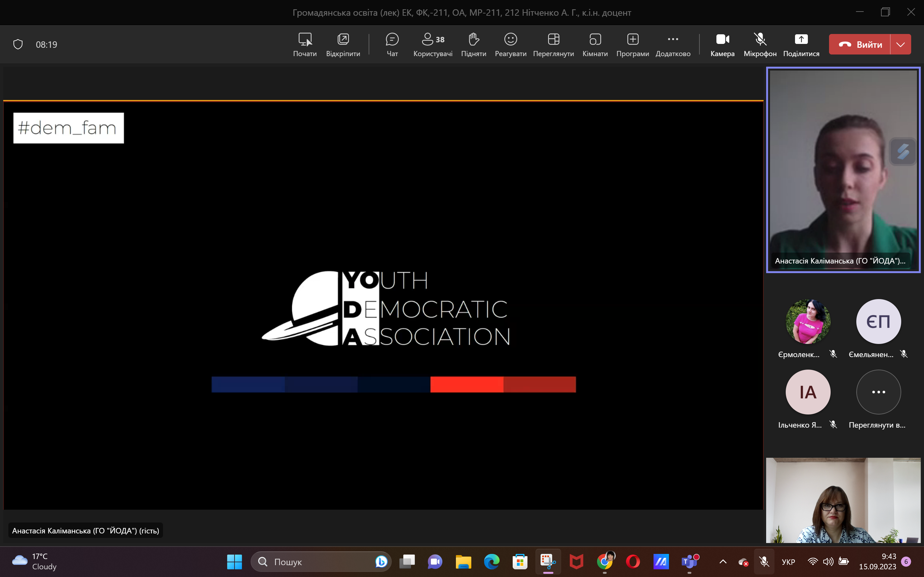Toggle the taskbar microphone mute icon
This screenshot has width=924, height=577.
pyautogui.click(x=764, y=561)
